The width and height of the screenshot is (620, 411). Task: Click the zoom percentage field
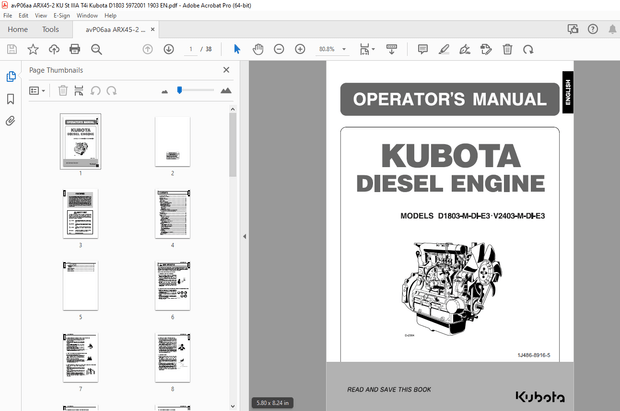coord(327,49)
